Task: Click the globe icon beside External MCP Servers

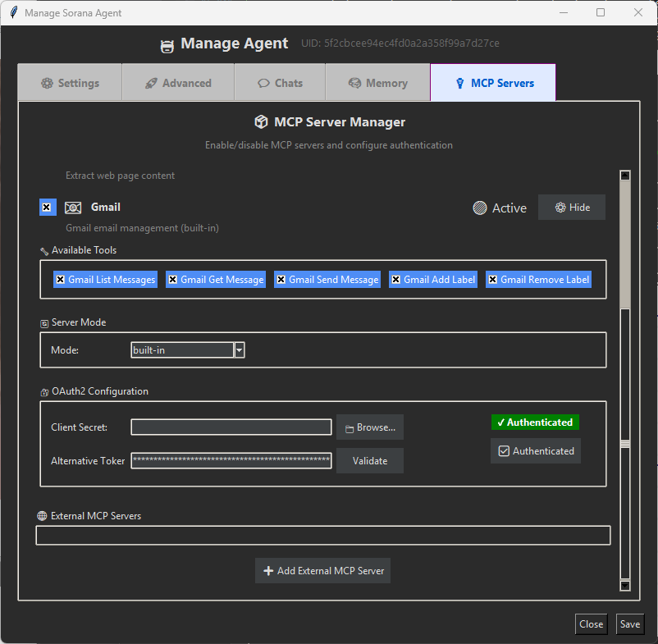Action: pos(41,515)
